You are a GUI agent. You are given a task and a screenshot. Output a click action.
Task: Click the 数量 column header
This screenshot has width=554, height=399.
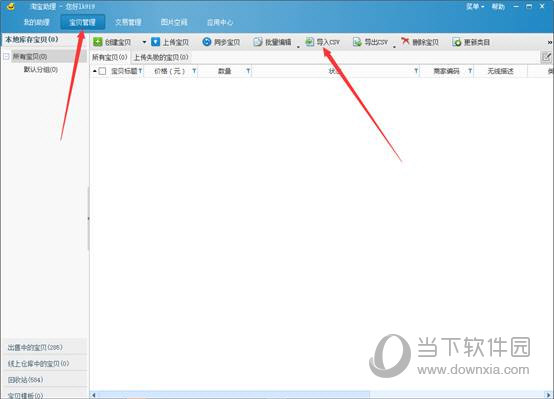coord(224,71)
